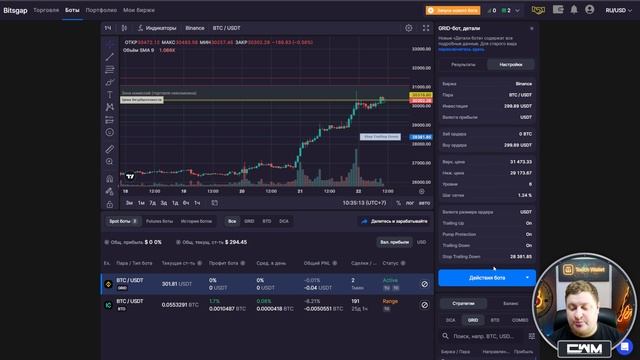The height and width of the screenshot is (360, 640).
Task: Lock all drawing tools
Action: 109,204
